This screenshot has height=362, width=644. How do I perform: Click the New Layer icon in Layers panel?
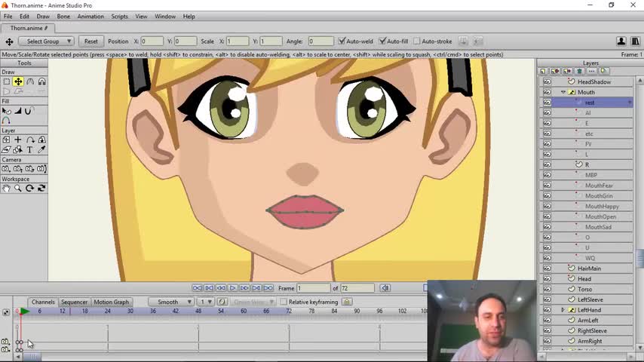pos(544,72)
